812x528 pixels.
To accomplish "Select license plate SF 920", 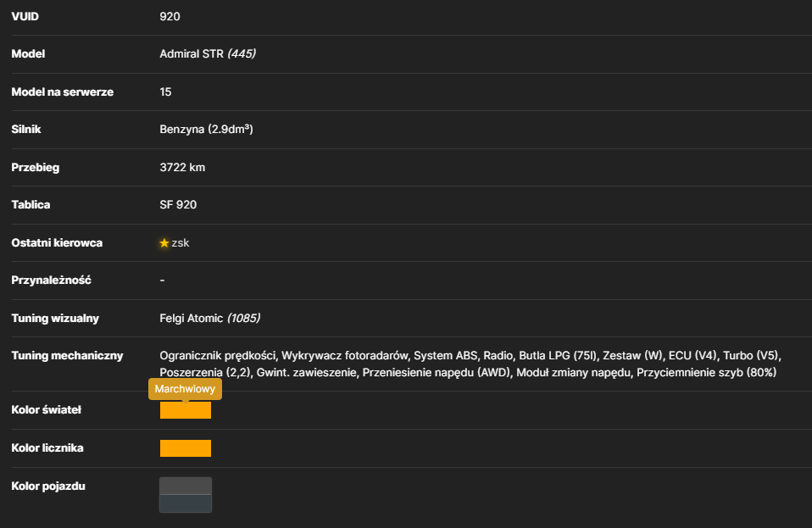I will (x=178, y=205).
